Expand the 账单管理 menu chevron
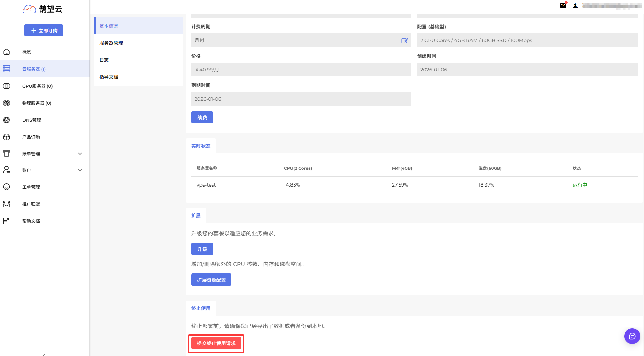644x356 pixels. point(80,154)
